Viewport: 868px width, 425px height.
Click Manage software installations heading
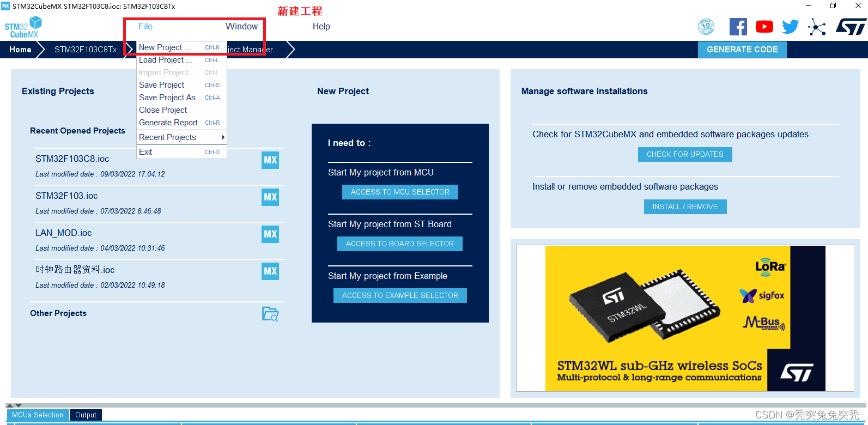584,91
